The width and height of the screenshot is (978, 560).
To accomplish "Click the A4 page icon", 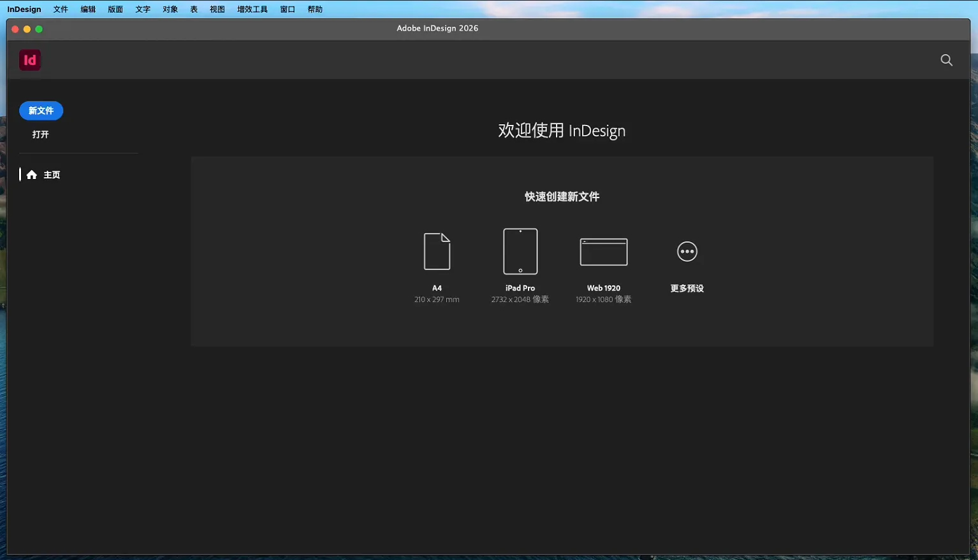I will click(x=437, y=250).
